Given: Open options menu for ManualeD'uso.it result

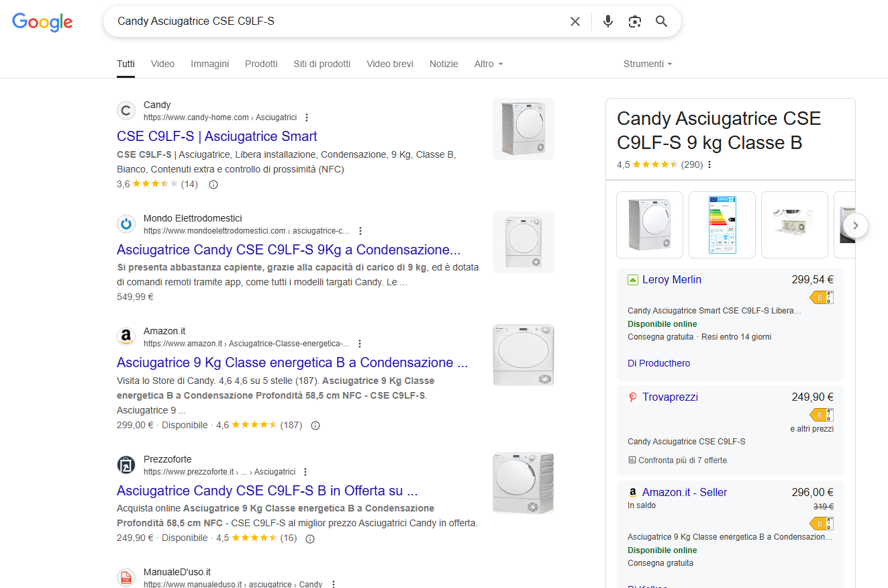Looking at the screenshot, I should (x=333, y=585).
